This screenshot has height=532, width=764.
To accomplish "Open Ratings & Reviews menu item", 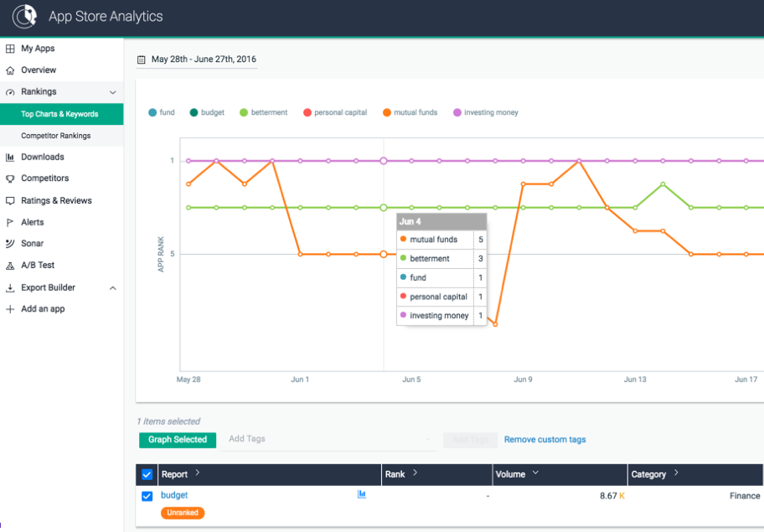I will coord(56,201).
